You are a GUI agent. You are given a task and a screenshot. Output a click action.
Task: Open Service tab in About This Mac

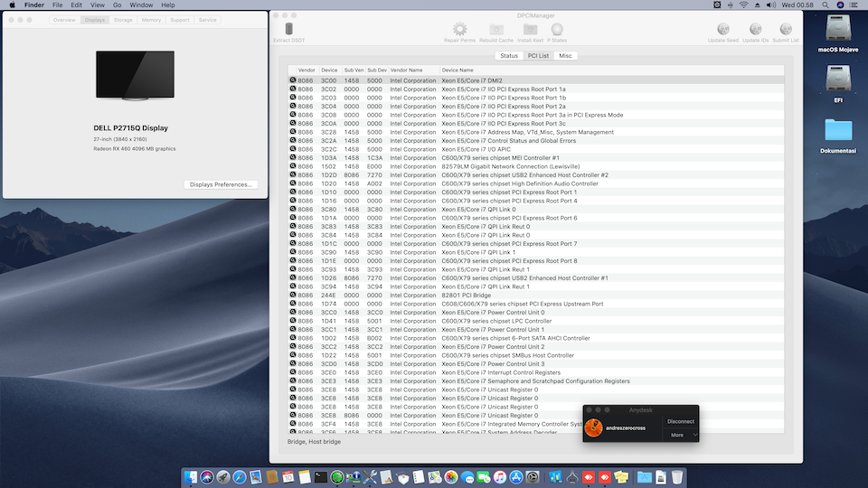pos(208,20)
